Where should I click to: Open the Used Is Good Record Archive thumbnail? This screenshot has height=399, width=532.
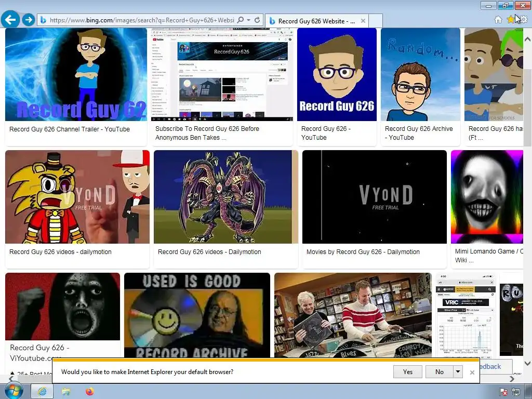click(197, 315)
